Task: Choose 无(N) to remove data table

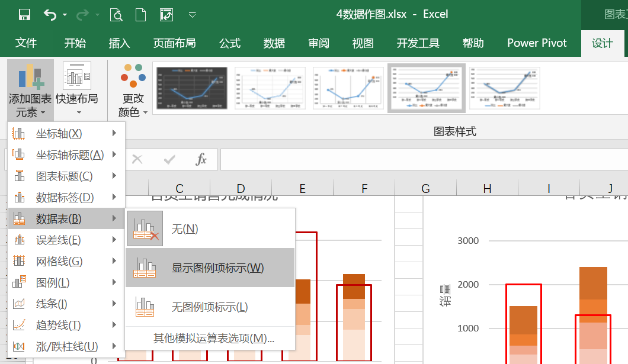Action: click(210, 229)
